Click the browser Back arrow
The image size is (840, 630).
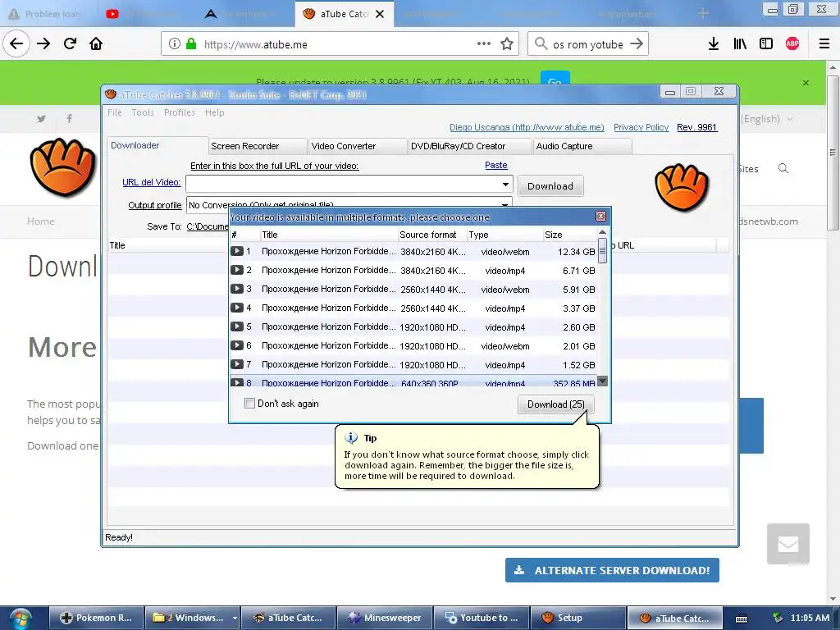[16, 43]
